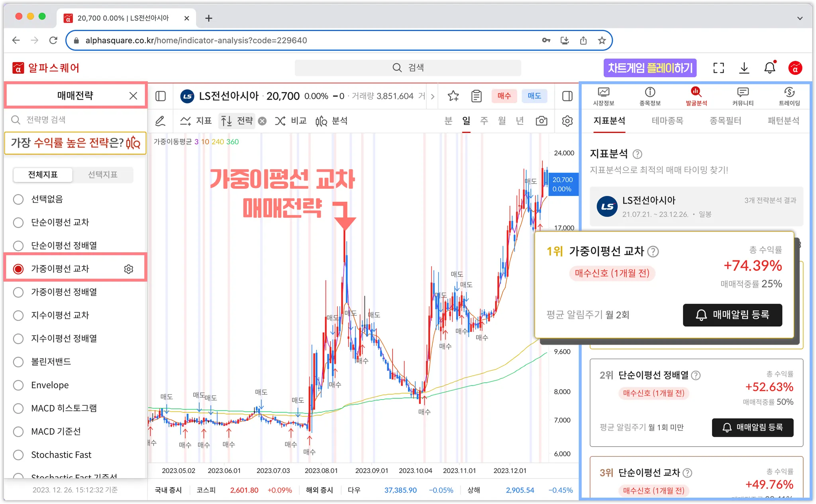The height and width of the screenshot is (504, 816).
Task: Select the pencil drawing tool
Action: [160, 121]
